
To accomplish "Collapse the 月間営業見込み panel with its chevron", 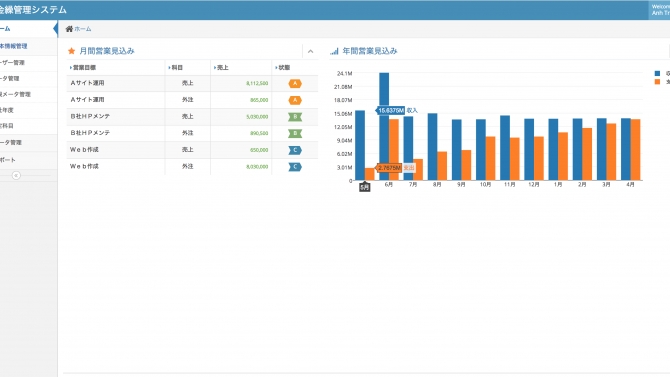I will [x=311, y=51].
